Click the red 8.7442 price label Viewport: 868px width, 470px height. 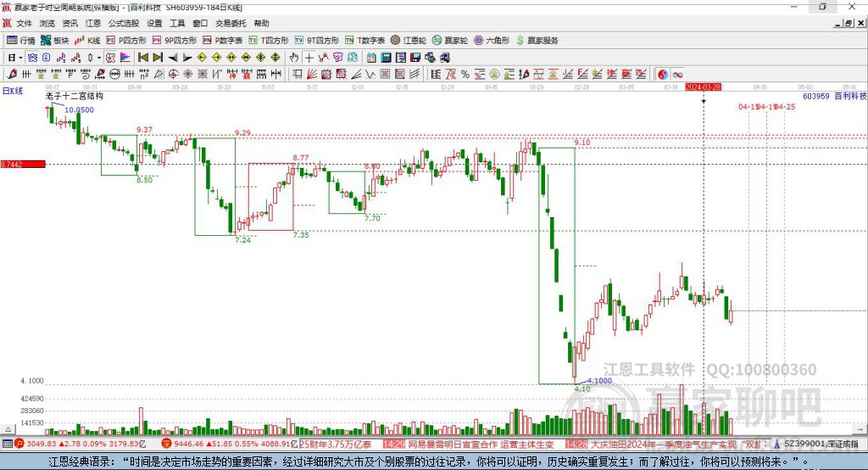coord(23,164)
